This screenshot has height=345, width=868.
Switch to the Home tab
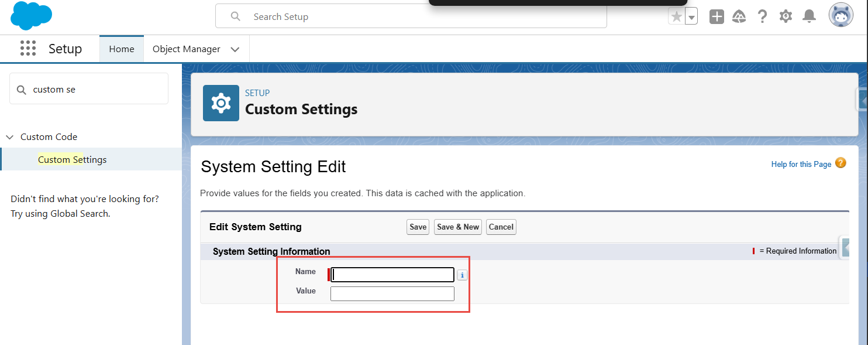point(122,49)
